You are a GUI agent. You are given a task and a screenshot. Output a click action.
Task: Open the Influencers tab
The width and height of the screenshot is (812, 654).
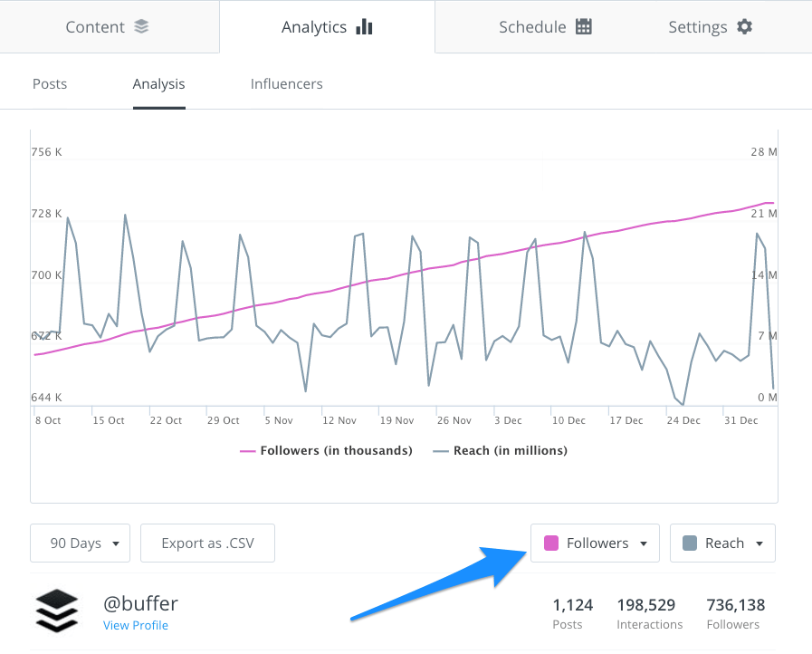pos(286,83)
